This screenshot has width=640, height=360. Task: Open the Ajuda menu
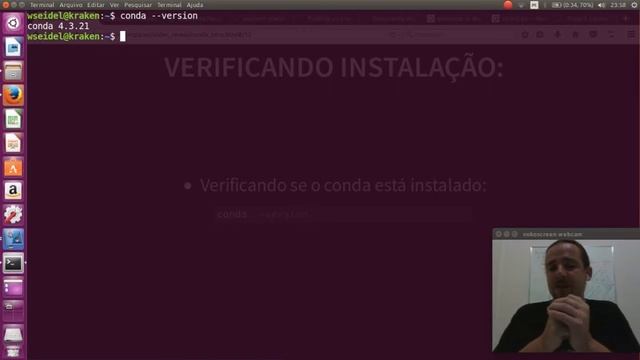[195, 5]
